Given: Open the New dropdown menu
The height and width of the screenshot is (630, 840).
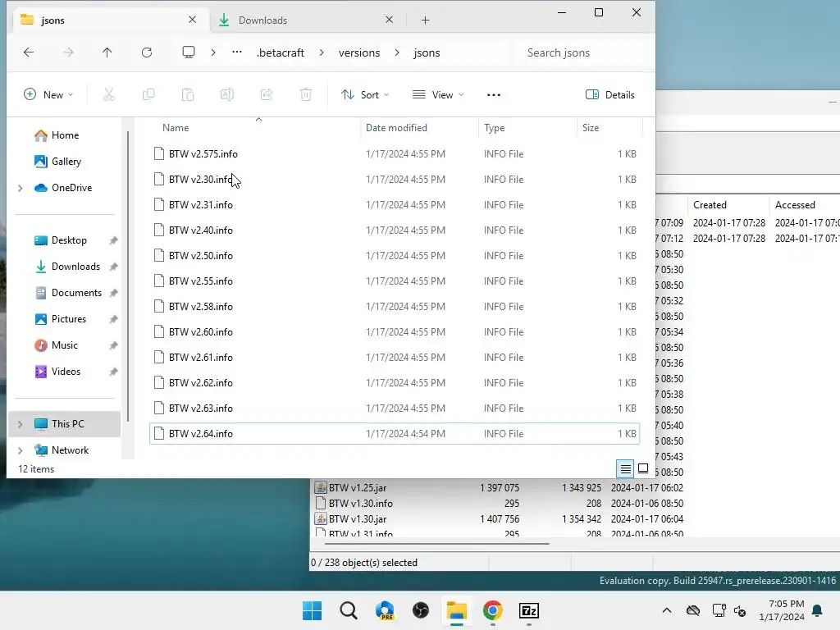Looking at the screenshot, I should pos(48,95).
